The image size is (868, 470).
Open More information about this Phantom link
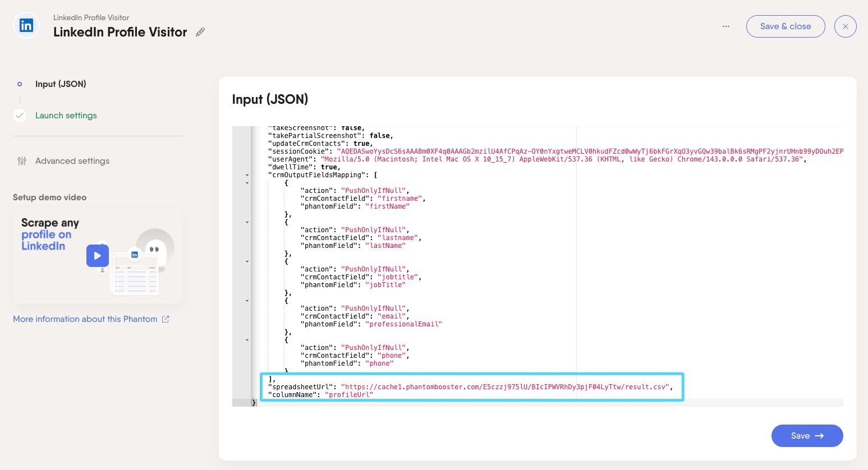[x=85, y=319]
